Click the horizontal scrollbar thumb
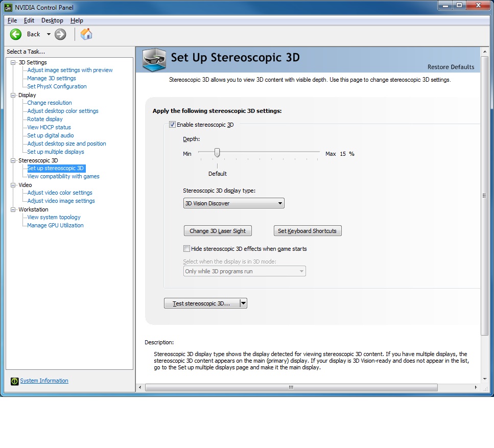This screenshot has width=494, height=448. [291, 387]
